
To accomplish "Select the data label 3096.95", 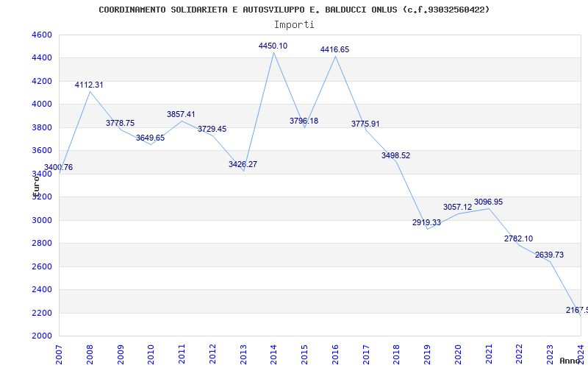I will click(488, 202).
